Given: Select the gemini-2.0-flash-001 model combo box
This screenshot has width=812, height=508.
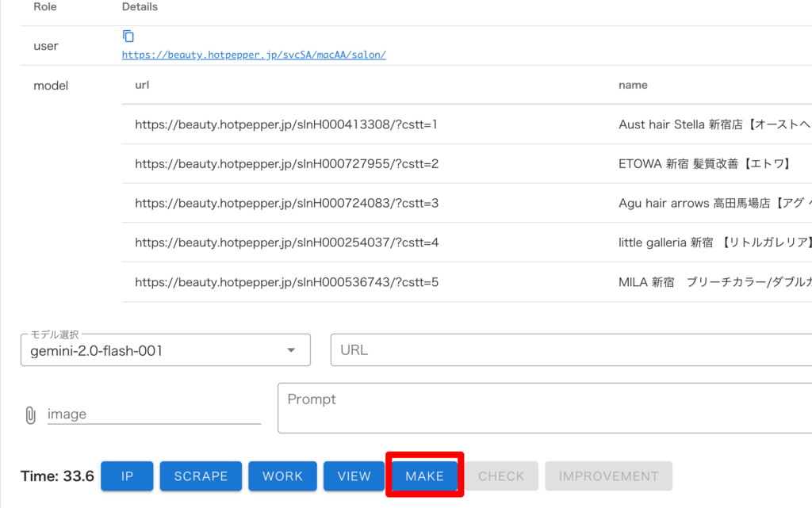Looking at the screenshot, I should point(159,350).
